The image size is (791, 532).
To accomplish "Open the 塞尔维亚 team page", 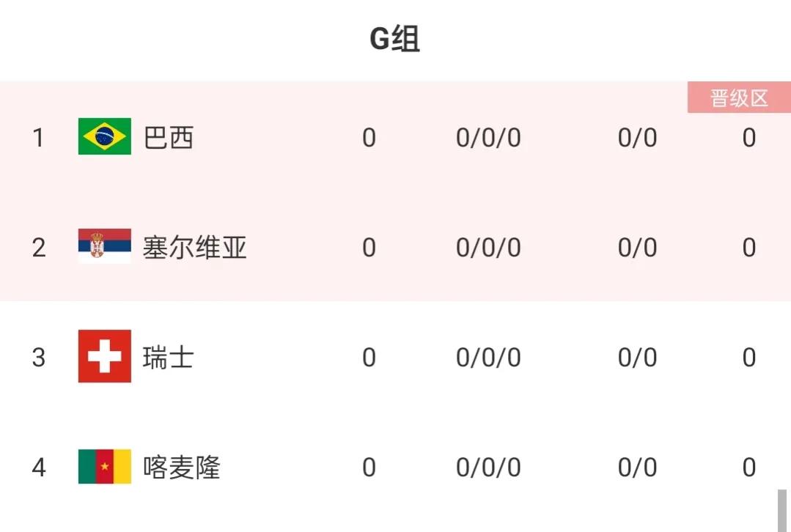I will pyautogui.click(x=195, y=248).
